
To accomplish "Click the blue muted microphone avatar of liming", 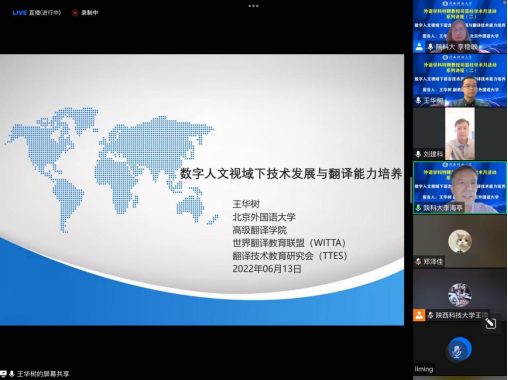I will pos(460,350).
